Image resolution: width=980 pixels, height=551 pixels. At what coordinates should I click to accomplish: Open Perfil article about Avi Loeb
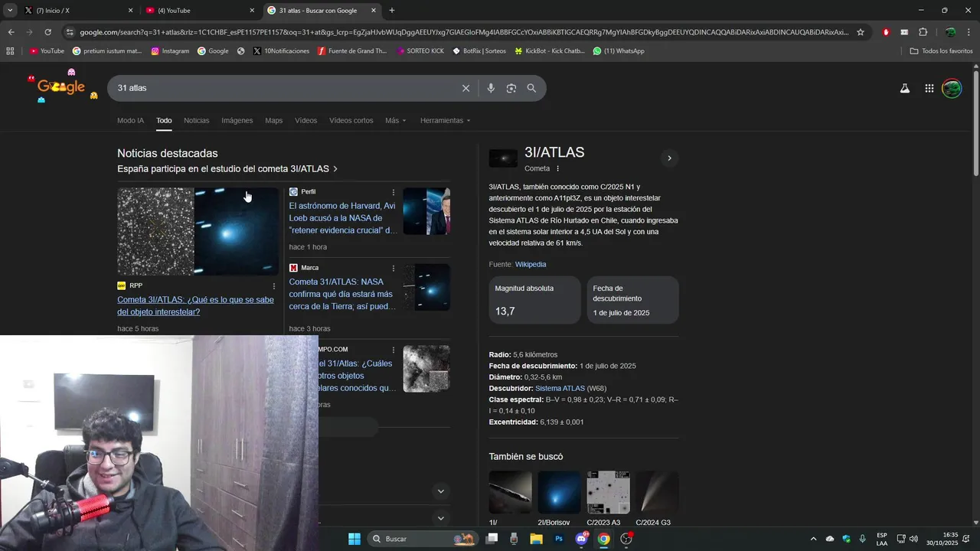click(x=342, y=218)
